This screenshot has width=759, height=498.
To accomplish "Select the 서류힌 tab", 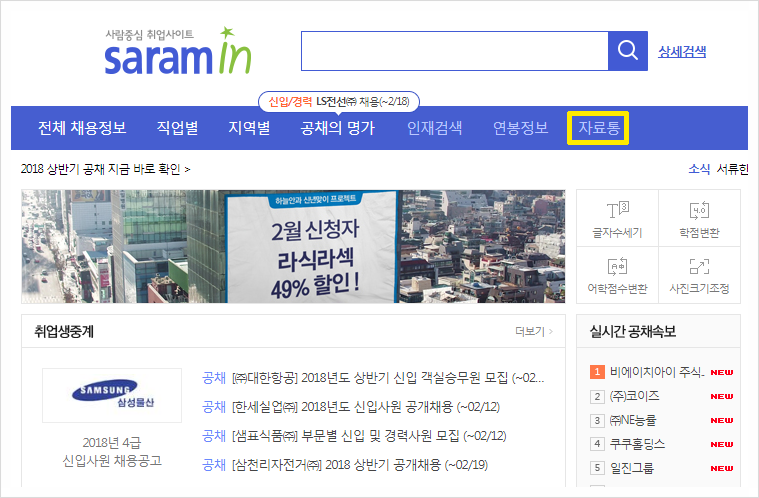I will 732,169.
